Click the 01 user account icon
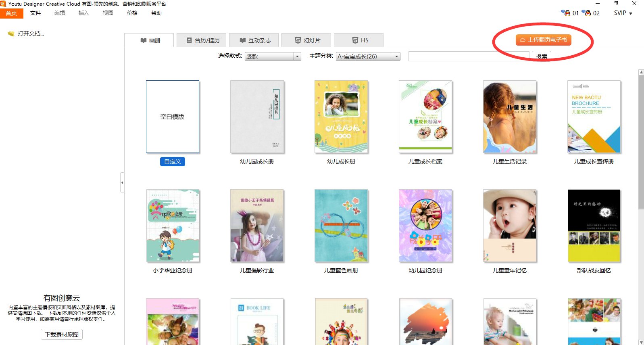 pyautogui.click(x=566, y=13)
